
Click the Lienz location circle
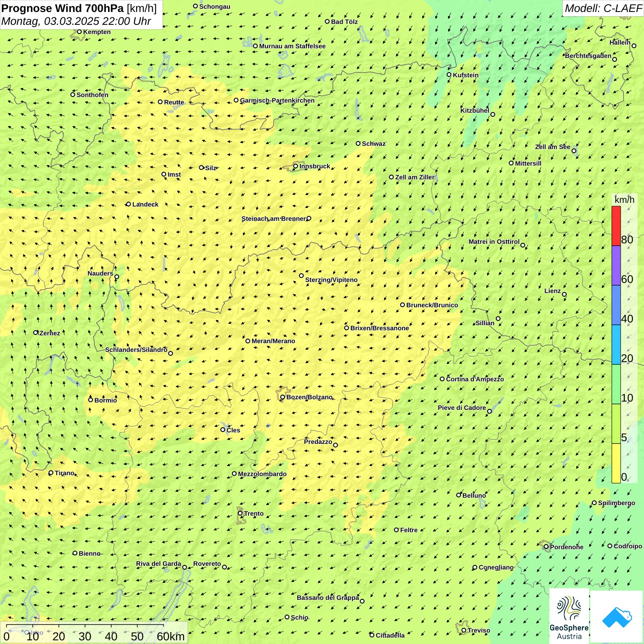pyautogui.click(x=564, y=294)
